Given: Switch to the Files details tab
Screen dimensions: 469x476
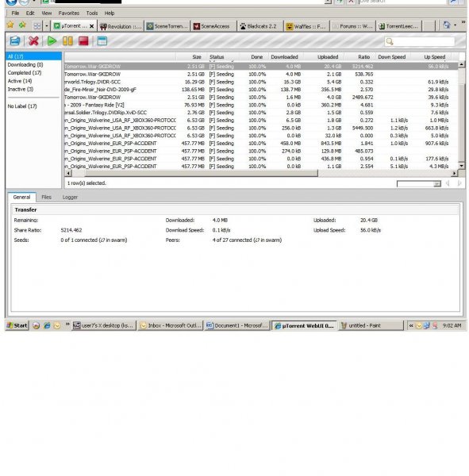Looking at the screenshot, I should coord(46,197).
